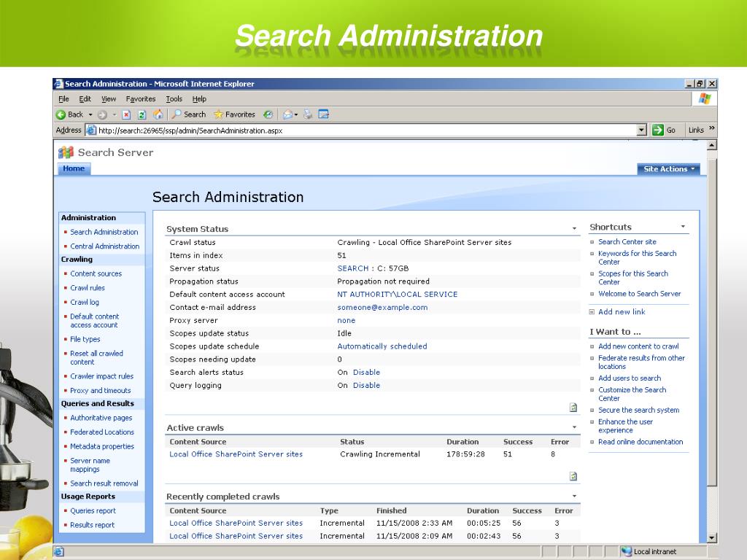747x560 pixels.
Task: Open Recently completed crawls web part menu
Action: click(x=574, y=496)
